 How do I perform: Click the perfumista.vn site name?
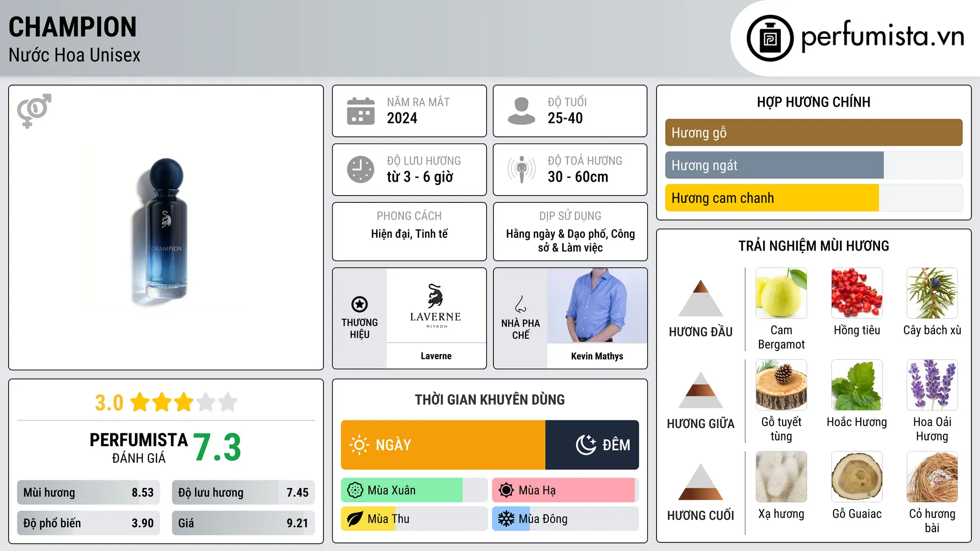(x=882, y=37)
